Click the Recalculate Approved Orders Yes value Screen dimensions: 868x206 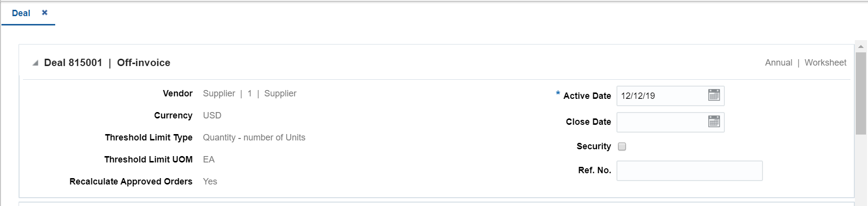pos(210,182)
